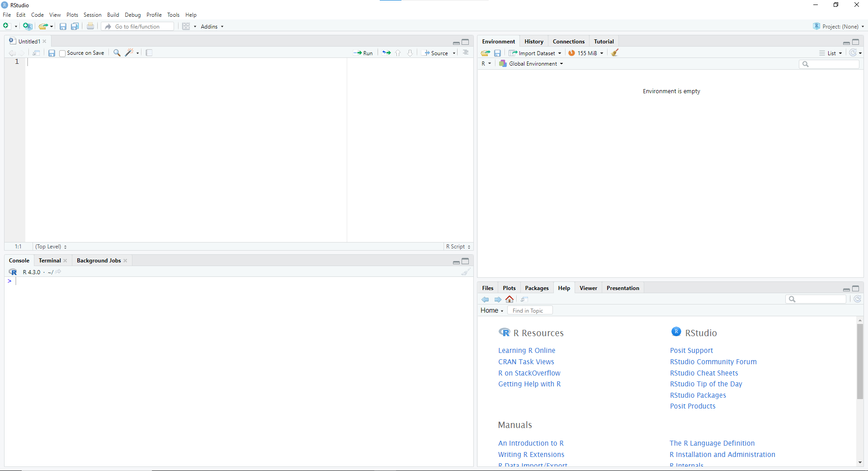Click the Open file folder icon in main toolbar
The height and width of the screenshot is (471, 868).
click(x=43, y=26)
